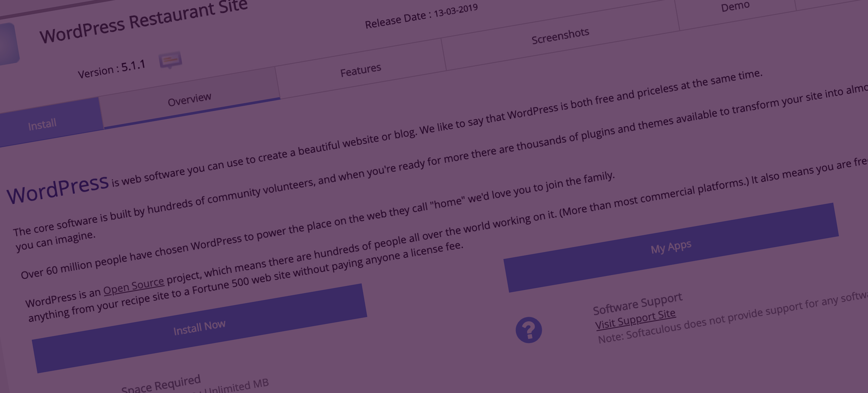The height and width of the screenshot is (393, 868).
Task: Follow the Open Source link
Action: click(134, 286)
